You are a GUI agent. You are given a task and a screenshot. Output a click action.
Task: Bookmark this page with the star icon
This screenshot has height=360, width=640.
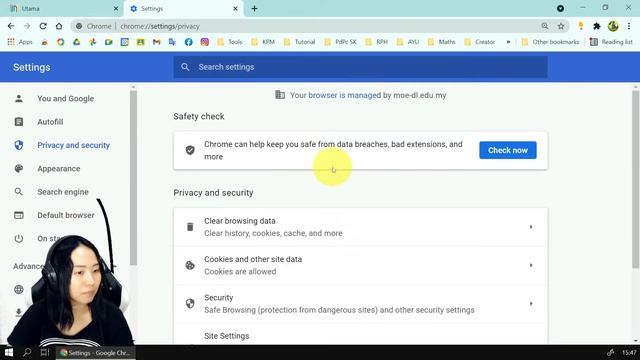(561, 26)
